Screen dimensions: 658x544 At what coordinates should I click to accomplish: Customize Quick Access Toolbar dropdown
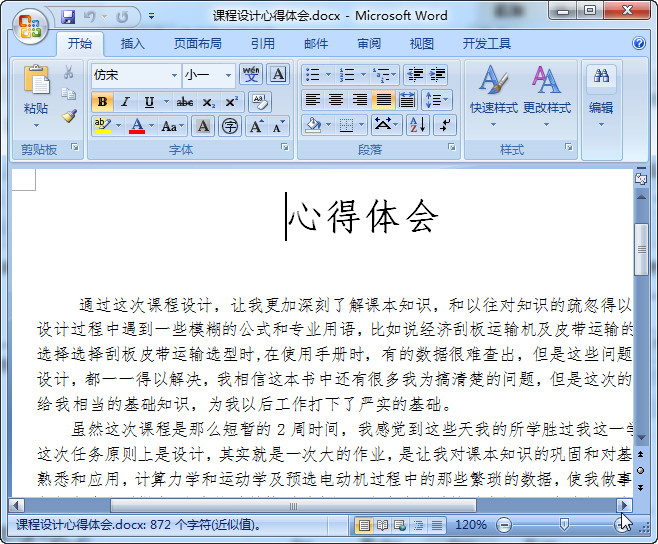pos(151,17)
